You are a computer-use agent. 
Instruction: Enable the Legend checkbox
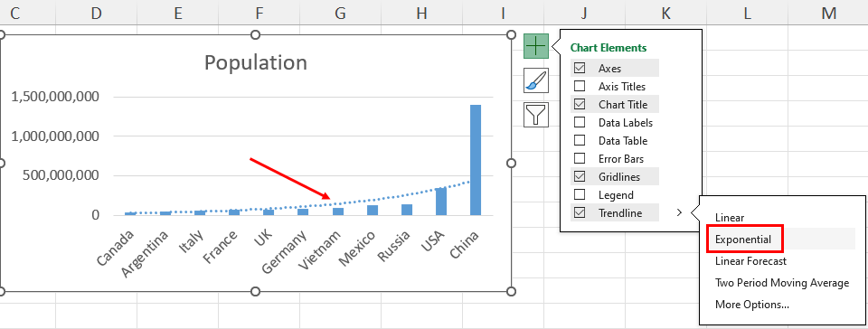(580, 194)
